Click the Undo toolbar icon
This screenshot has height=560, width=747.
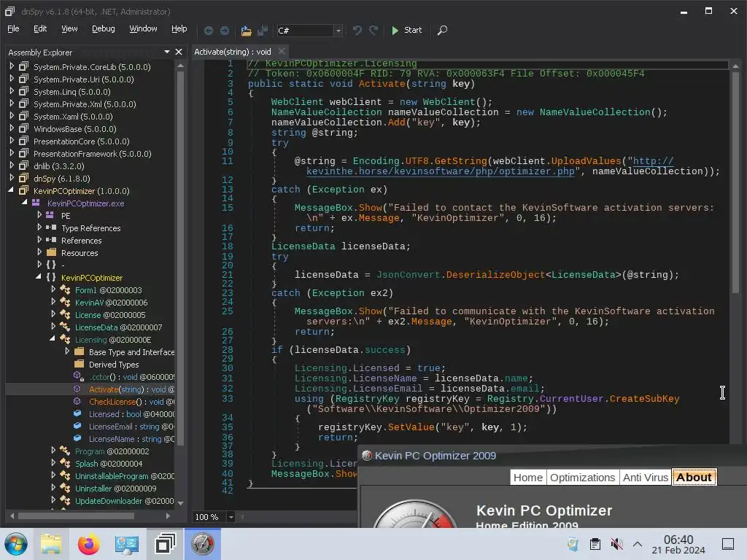[x=357, y=31]
